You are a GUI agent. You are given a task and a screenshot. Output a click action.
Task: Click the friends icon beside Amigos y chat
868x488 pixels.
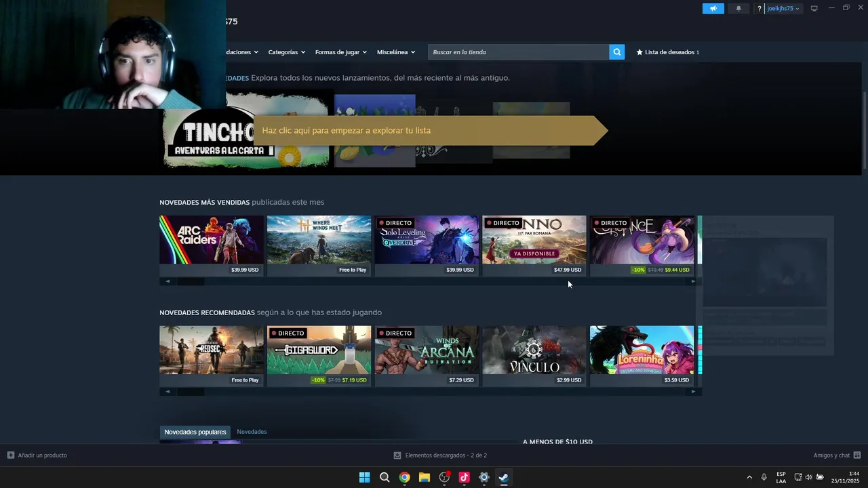[x=857, y=455]
